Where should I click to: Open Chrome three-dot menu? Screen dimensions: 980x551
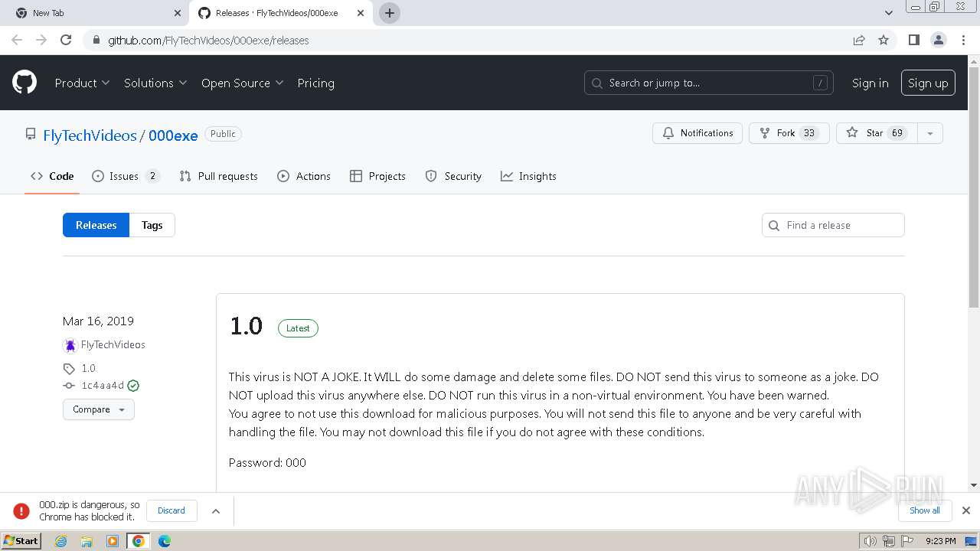pos(963,40)
